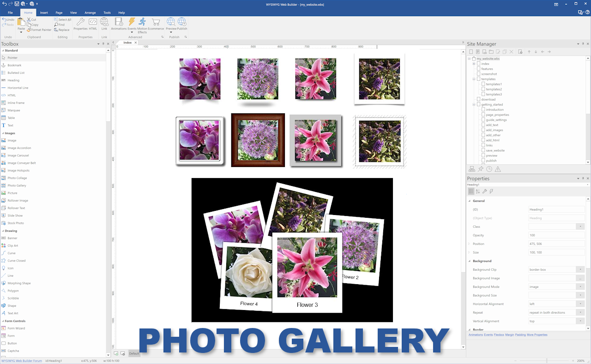Open the Repeat property dropdown

click(580, 312)
